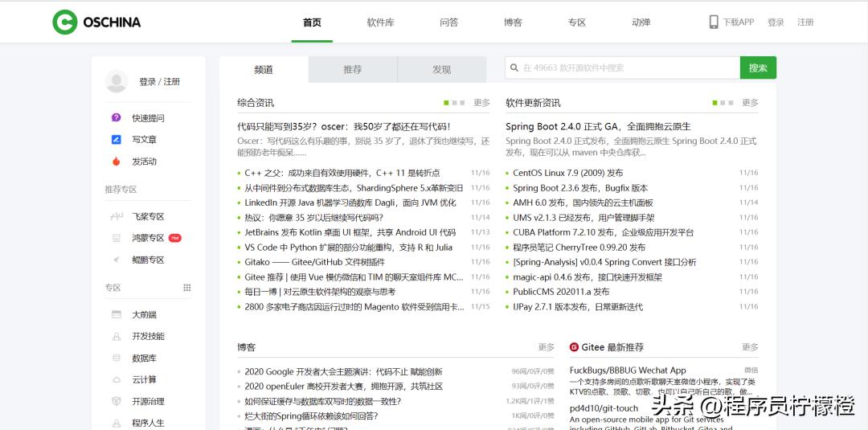Screen dimensions: 868x430
Task: Click 登录 / 注册 in sidebar
Action: coord(159,81)
